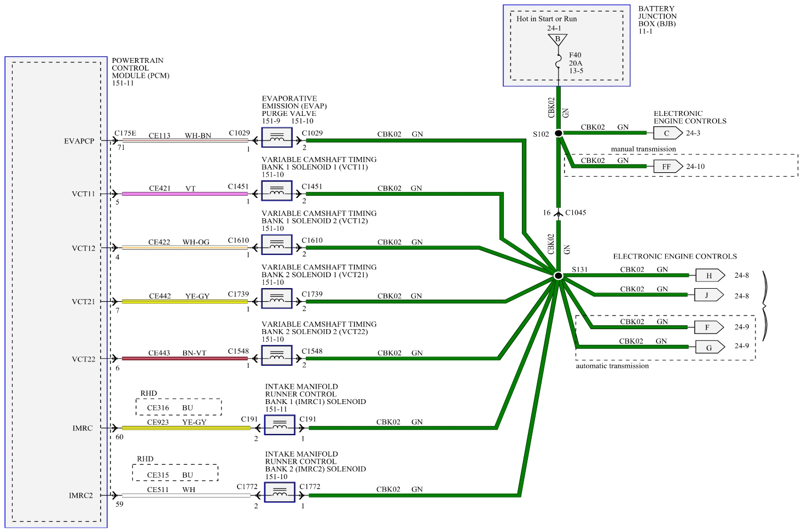Click the F40 fuse symbol
This screenshot has width=802, height=532.
click(x=559, y=61)
